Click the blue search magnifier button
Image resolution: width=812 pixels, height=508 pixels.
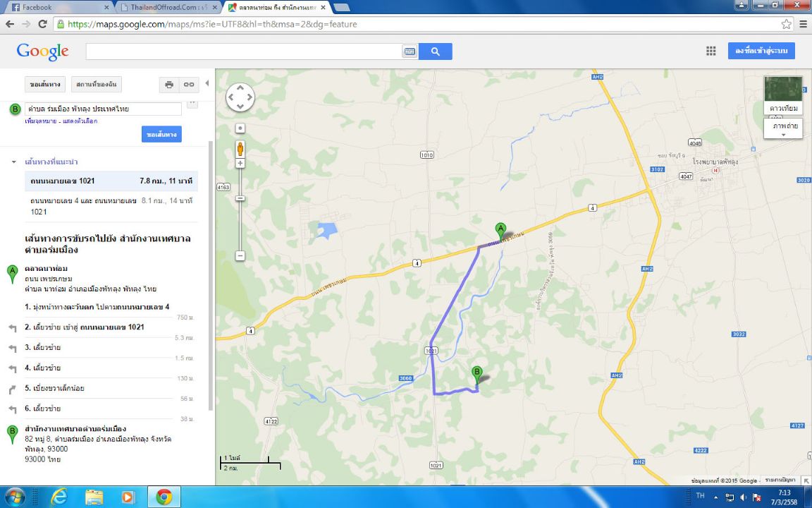click(435, 52)
